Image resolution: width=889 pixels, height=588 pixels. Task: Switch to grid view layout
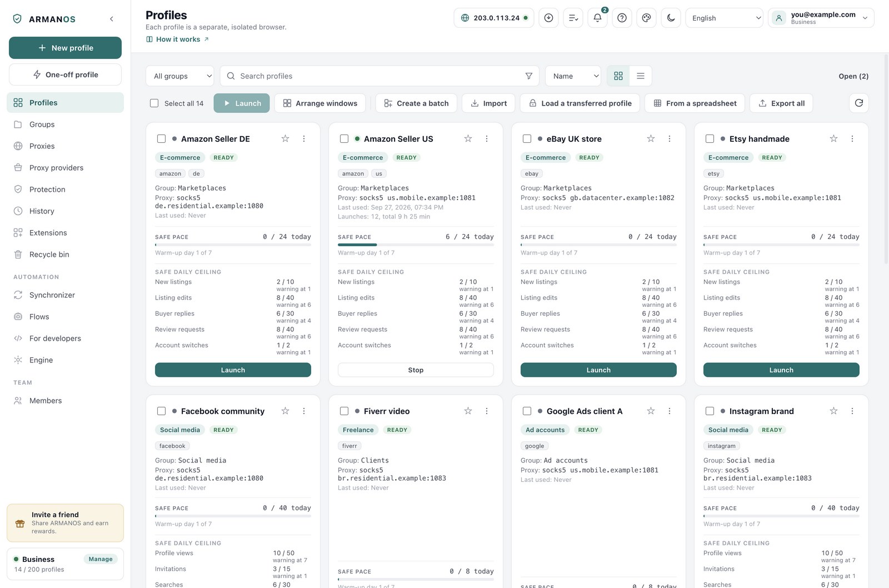point(618,76)
